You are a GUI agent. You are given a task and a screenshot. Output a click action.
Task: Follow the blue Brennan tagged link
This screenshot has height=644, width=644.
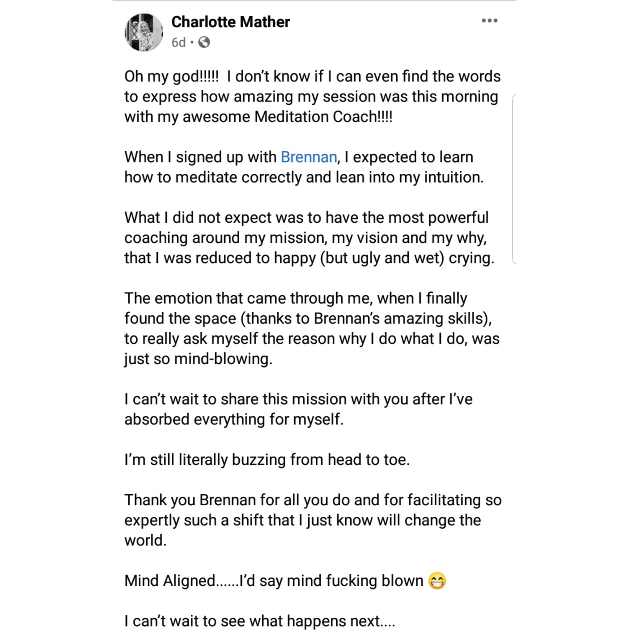coord(309,157)
